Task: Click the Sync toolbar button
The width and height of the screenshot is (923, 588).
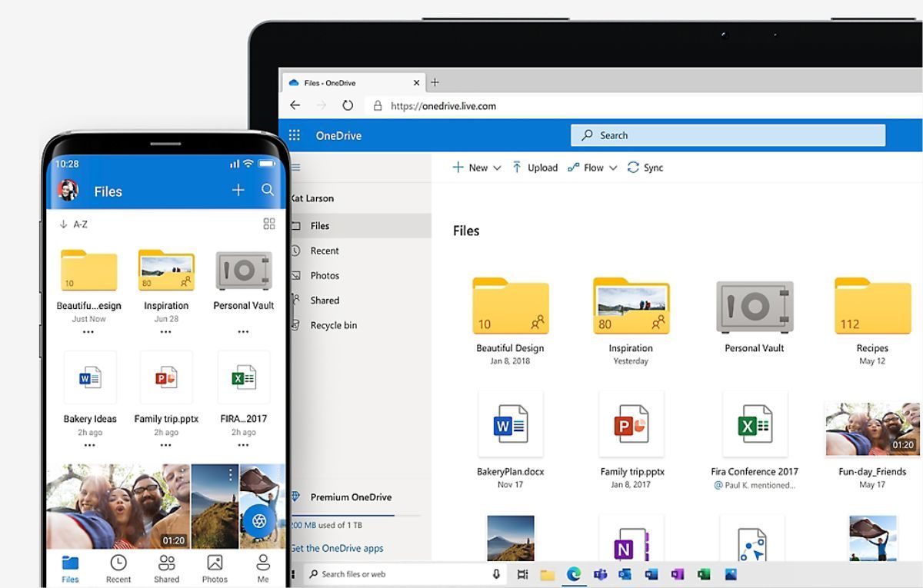Action: [x=645, y=168]
